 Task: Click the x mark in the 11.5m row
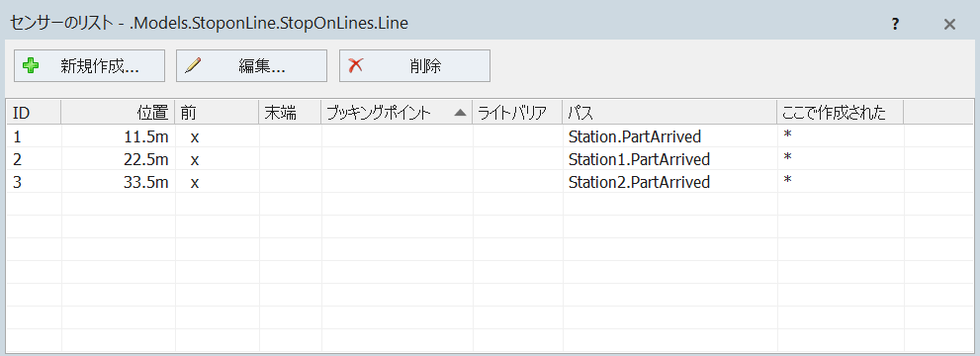pos(195,137)
